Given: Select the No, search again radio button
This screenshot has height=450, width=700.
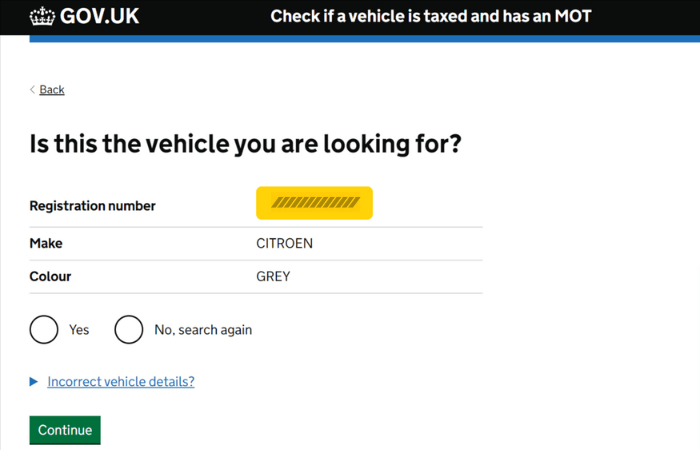Looking at the screenshot, I should pyautogui.click(x=129, y=329).
